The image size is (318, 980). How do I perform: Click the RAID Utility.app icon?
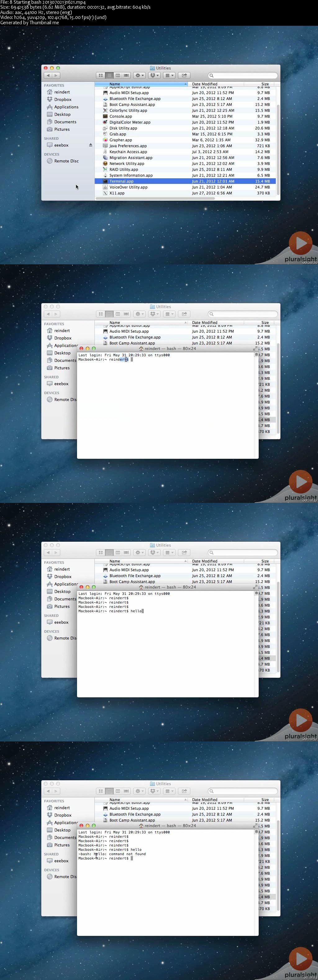click(x=105, y=169)
